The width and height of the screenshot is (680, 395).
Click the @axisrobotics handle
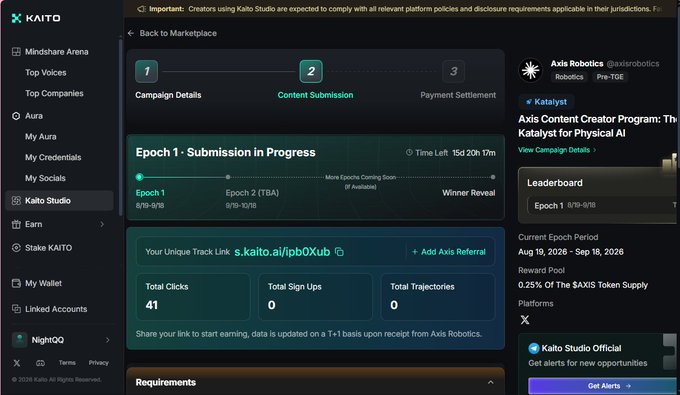(633, 64)
